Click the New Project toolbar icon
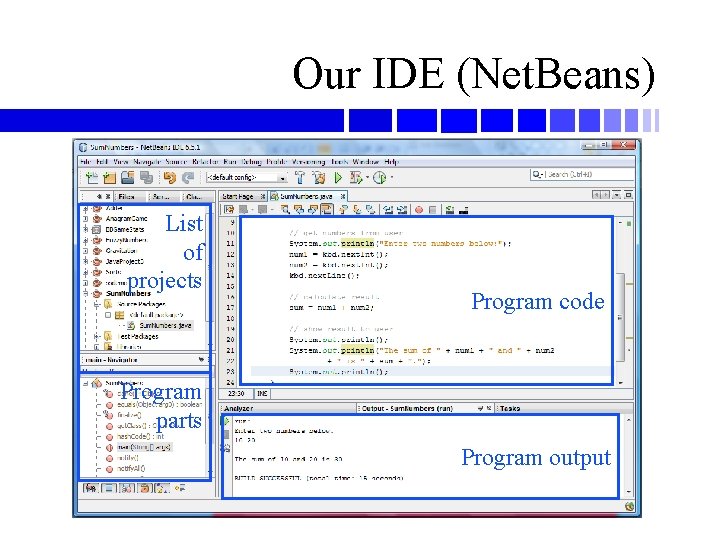The height and width of the screenshot is (540, 720). click(109, 177)
